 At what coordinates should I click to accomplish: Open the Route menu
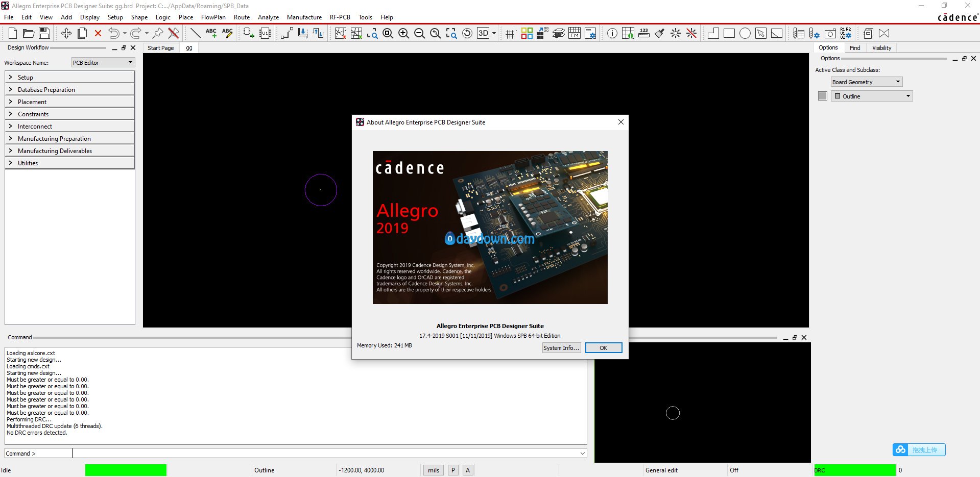[242, 17]
